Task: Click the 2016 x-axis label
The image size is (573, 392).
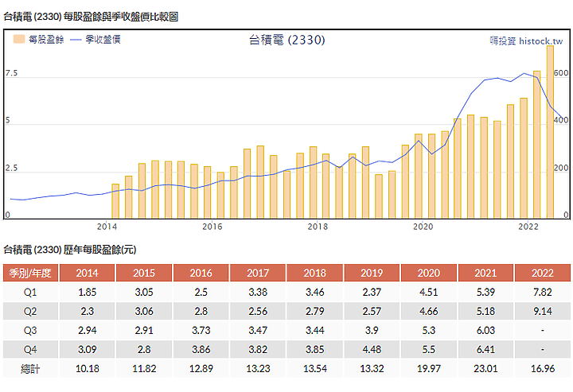Action: [x=212, y=227]
